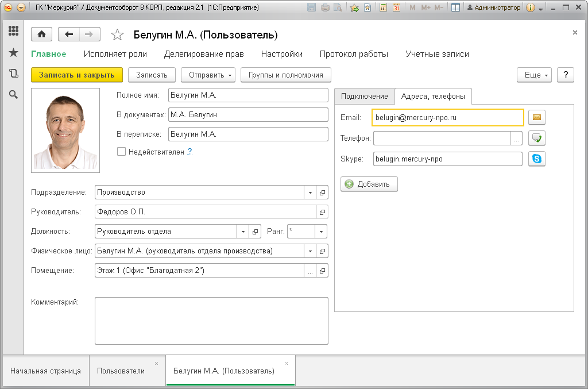The height and width of the screenshot is (389, 588).
Task: Open the calculator in the title bar
Action: [x=383, y=7]
